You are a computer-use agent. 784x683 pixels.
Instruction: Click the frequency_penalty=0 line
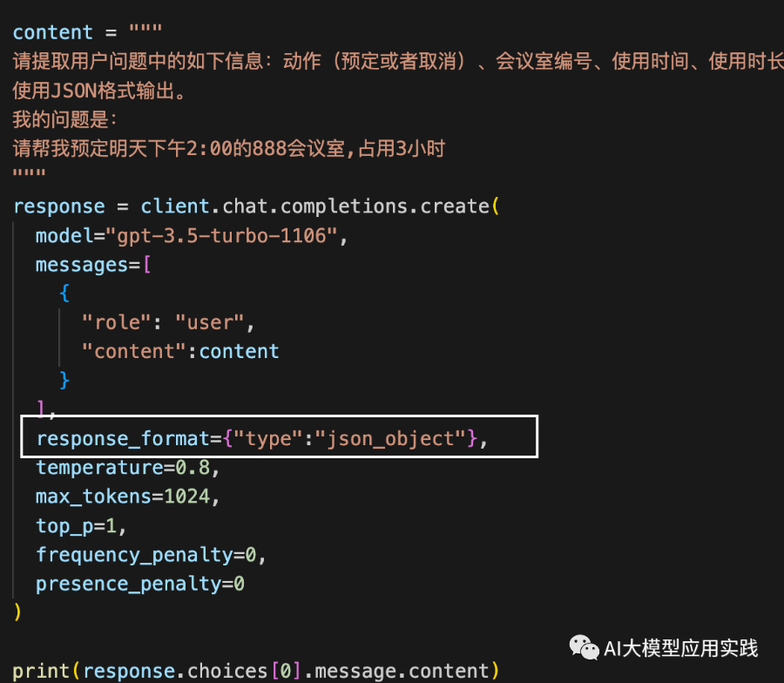[x=151, y=555]
